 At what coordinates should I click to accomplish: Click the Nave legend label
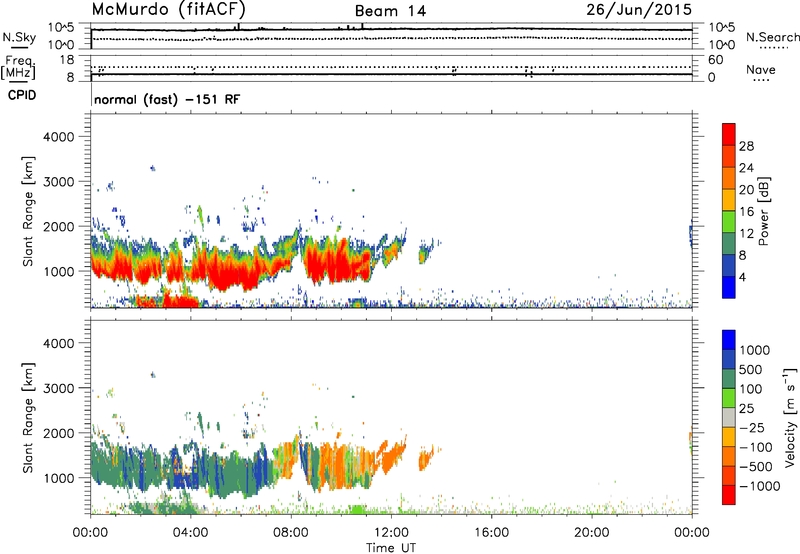point(761,70)
